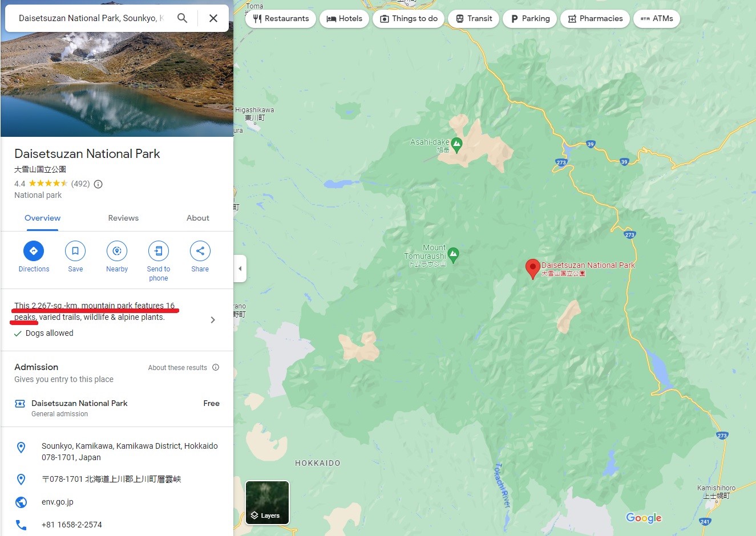Click the Kamishihoro town label on map

[x=716, y=492]
